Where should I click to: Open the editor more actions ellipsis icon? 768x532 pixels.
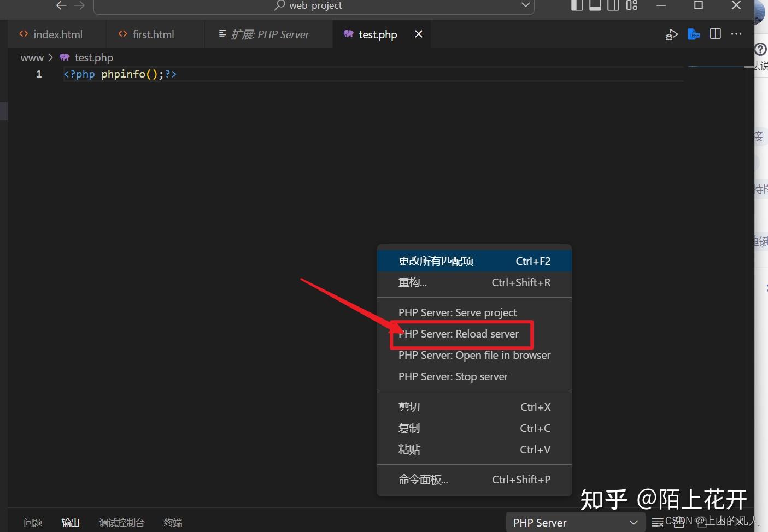[x=736, y=34]
